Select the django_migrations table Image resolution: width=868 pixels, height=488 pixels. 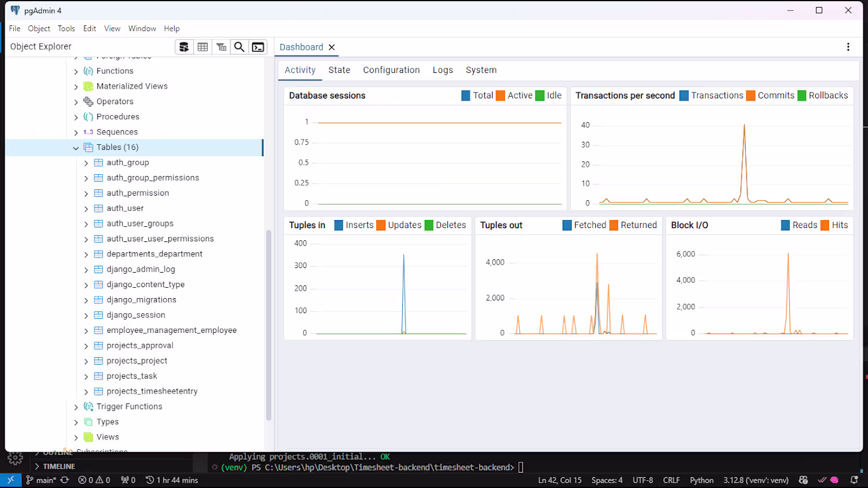(x=141, y=300)
